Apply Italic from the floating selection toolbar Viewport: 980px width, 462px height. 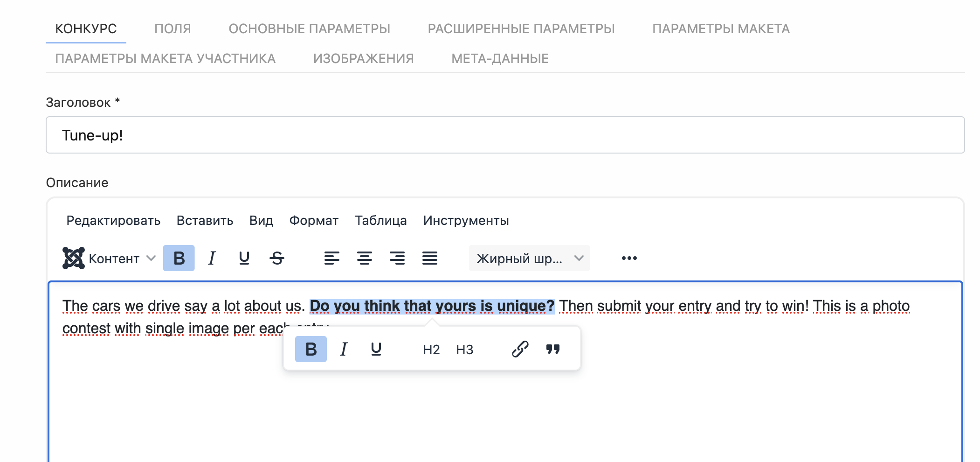[344, 349]
